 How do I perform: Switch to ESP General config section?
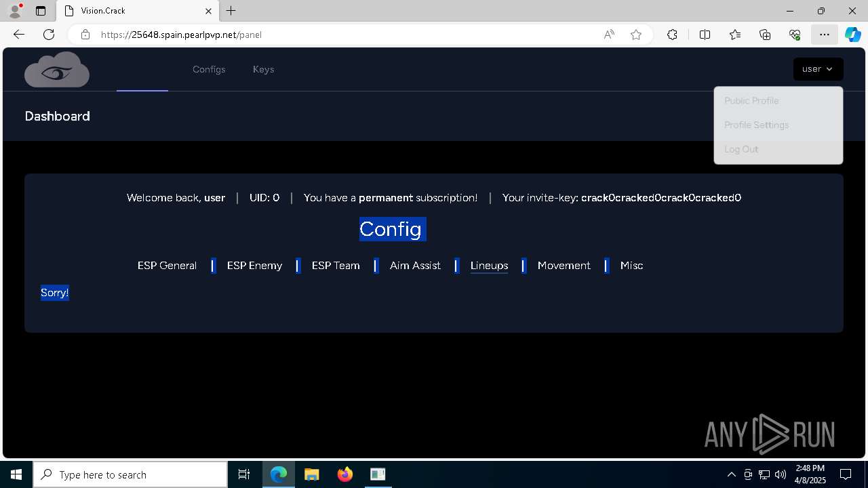pyautogui.click(x=167, y=266)
